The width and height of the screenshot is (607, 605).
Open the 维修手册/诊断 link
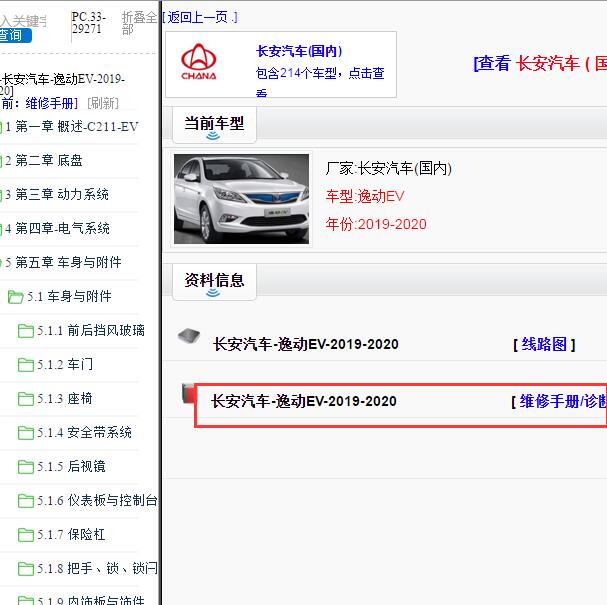point(563,401)
